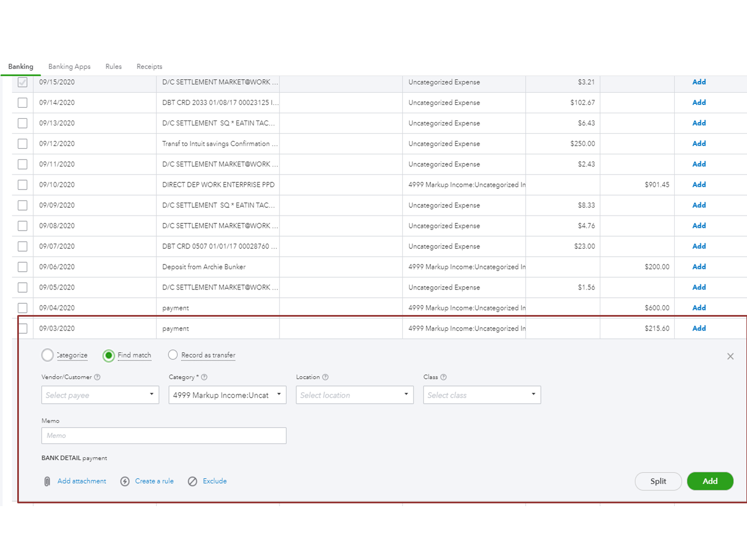Close the transaction detail panel with the X
747x560 pixels.
(x=730, y=356)
